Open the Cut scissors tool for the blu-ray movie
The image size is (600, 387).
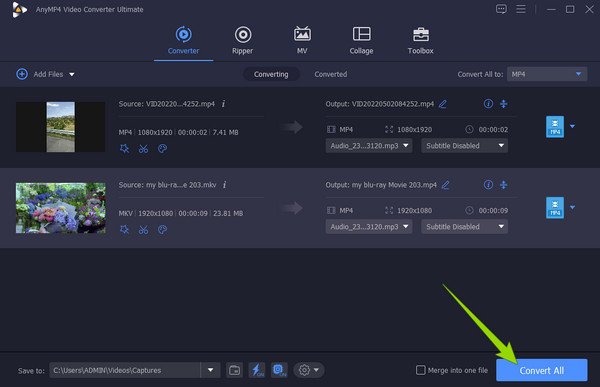143,230
